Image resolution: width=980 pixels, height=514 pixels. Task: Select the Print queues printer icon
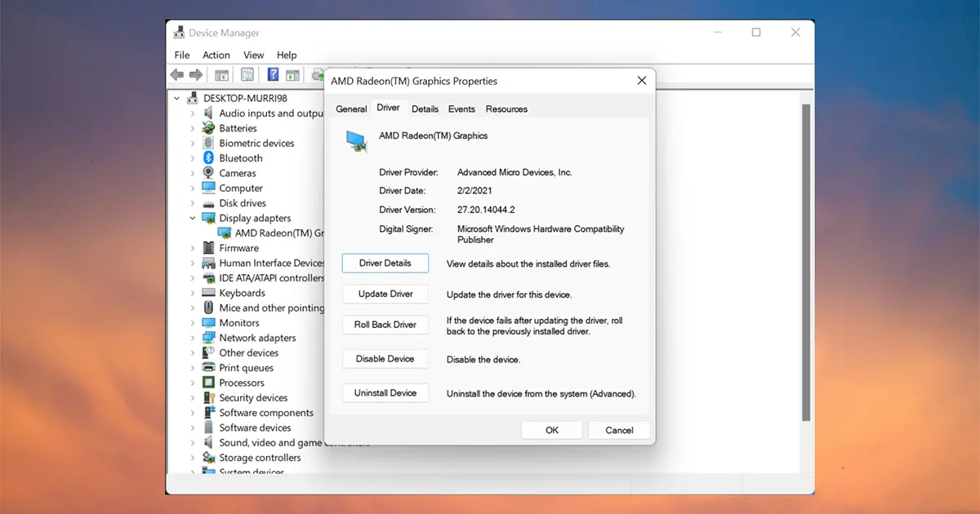[x=209, y=368]
